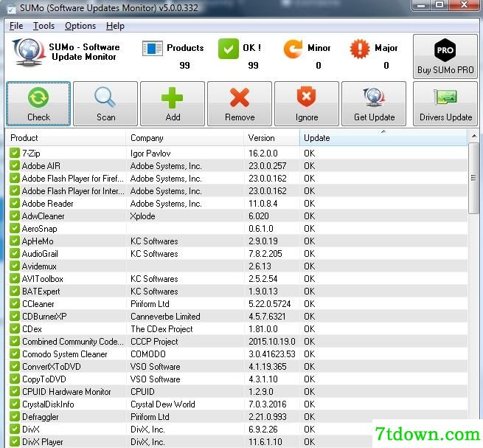
Task: Select the BATExpert product row
Action: (x=237, y=292)
